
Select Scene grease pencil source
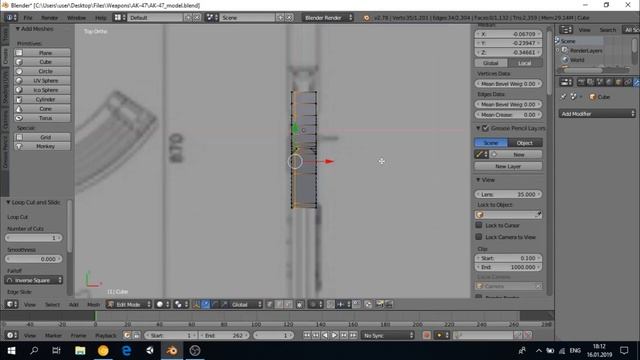(491, 142)
